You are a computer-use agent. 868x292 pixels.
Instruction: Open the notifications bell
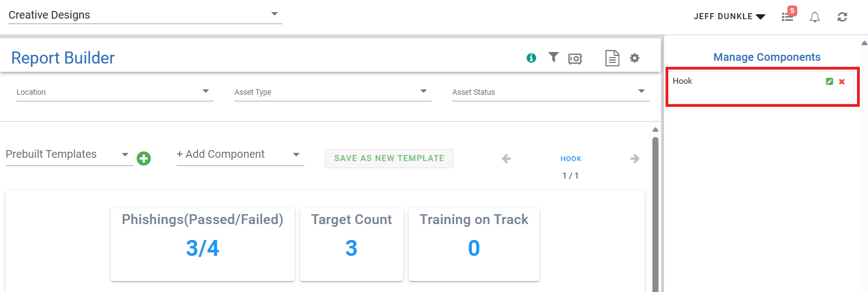click(x=815, y=17)
